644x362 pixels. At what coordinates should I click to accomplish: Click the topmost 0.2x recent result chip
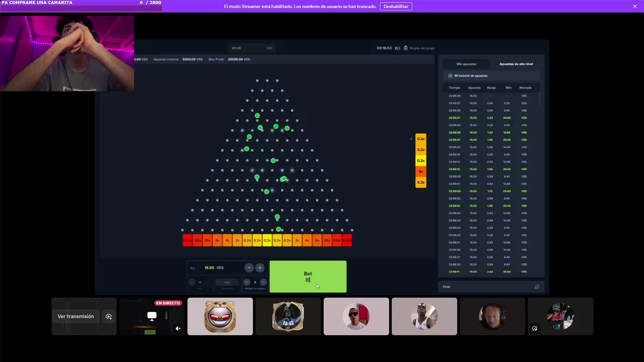(x=421, y=139)
